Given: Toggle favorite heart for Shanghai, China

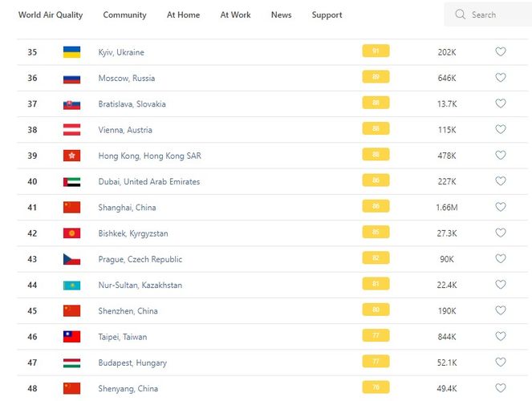Looking at the screenshot, I should (x=501, y=207).
